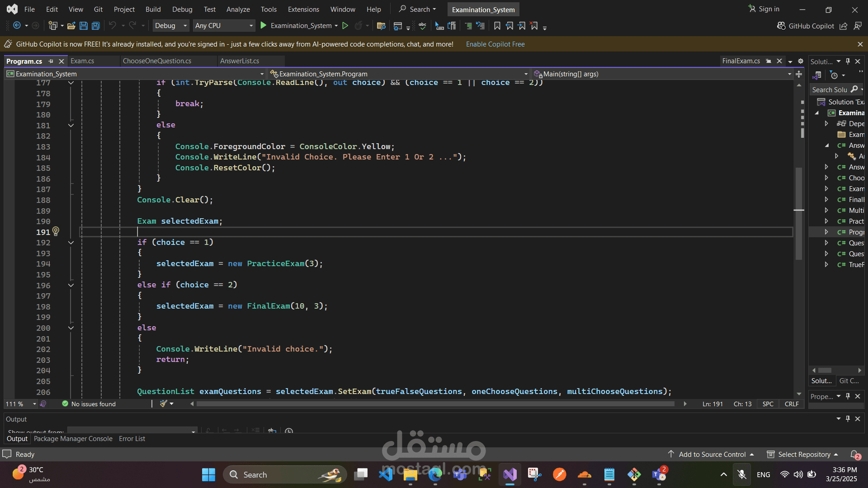The width and height of the screenshot is (868, 488).
Task: Toggle a bookmark on the current line
Action: [x=497, y=26]
